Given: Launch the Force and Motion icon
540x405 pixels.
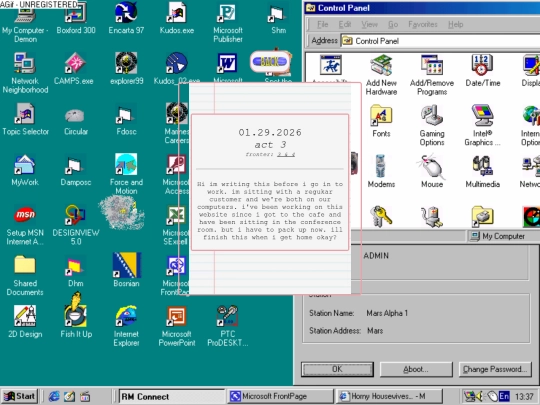Looking at the screenshot, I should tap(126, 174).
